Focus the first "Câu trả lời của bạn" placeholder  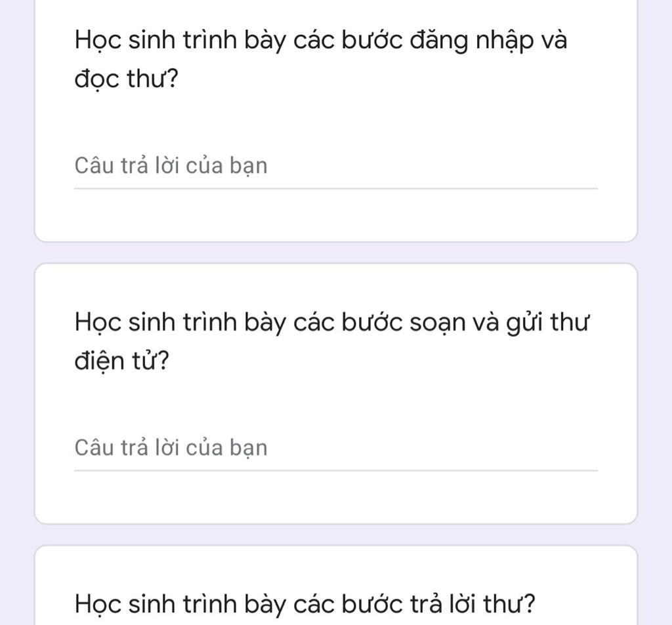pos(171,167)
